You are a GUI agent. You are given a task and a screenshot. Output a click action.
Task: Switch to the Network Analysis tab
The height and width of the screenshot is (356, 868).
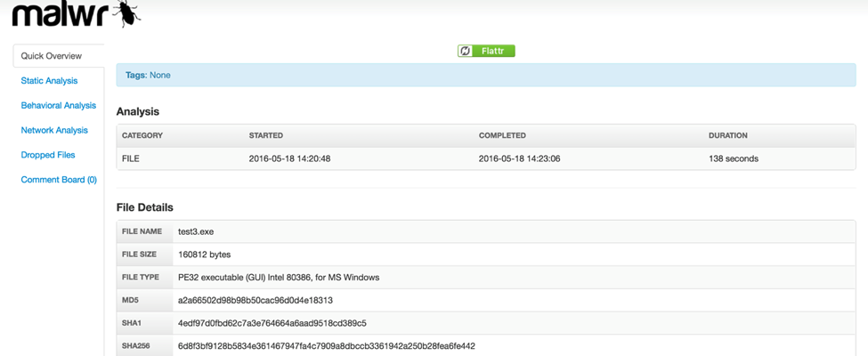pos(54,130)
